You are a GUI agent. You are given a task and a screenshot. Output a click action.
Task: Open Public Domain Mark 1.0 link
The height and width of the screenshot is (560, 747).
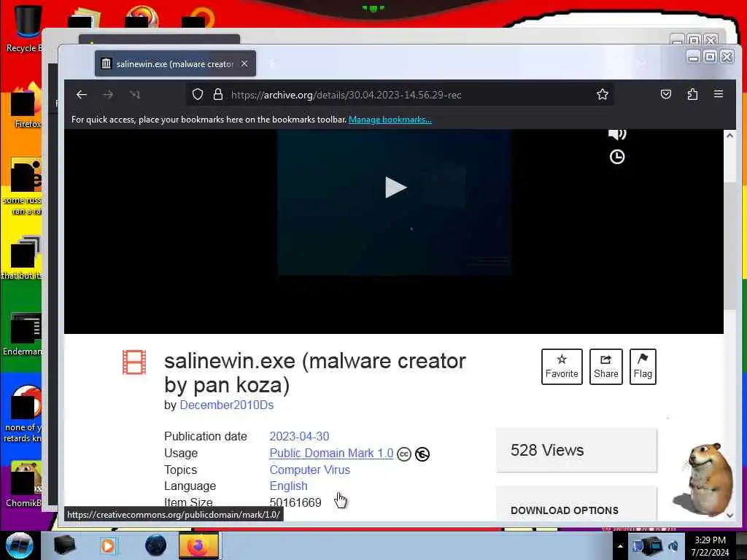coord(331,454)
